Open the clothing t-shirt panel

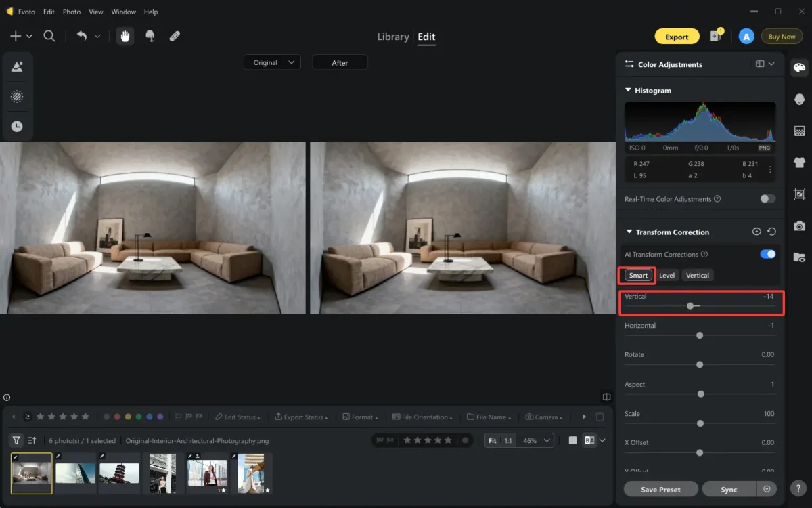point(799,163)
